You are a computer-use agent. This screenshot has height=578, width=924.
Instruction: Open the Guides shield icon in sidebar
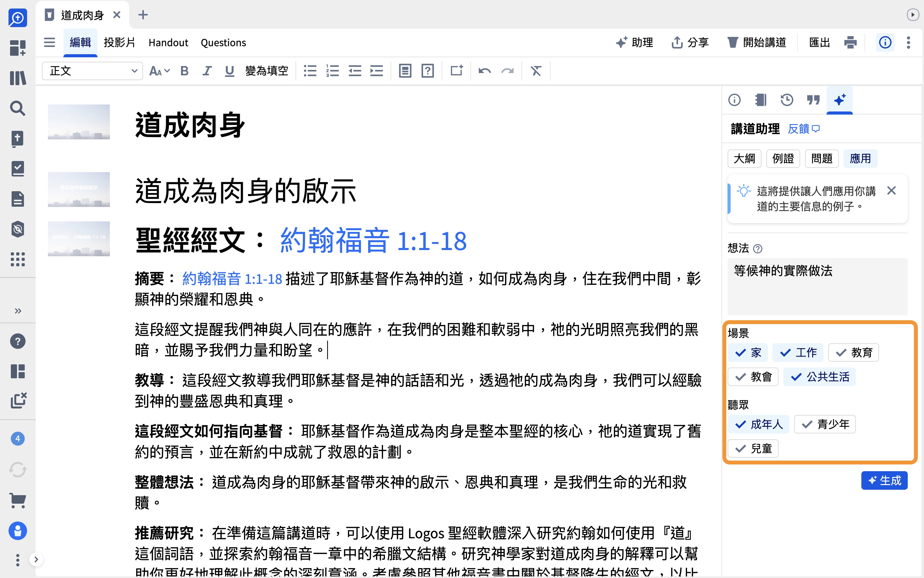tap(18, 229)
